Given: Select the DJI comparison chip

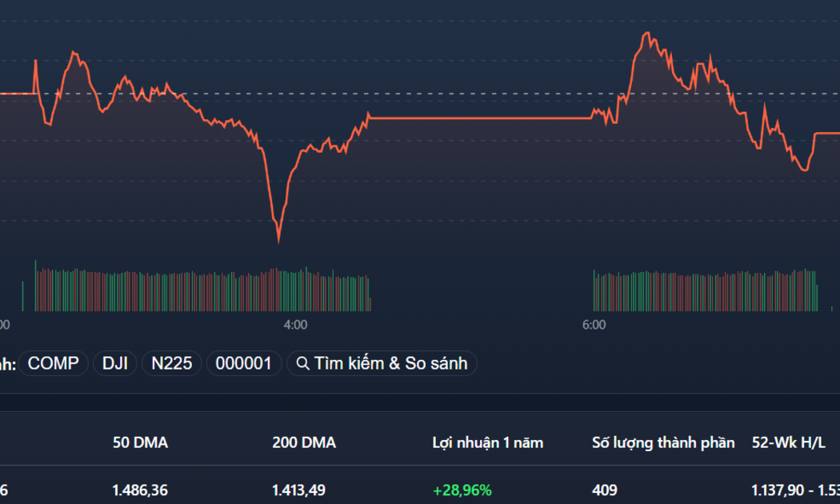Looking at the screenshot, I should 114,363.
